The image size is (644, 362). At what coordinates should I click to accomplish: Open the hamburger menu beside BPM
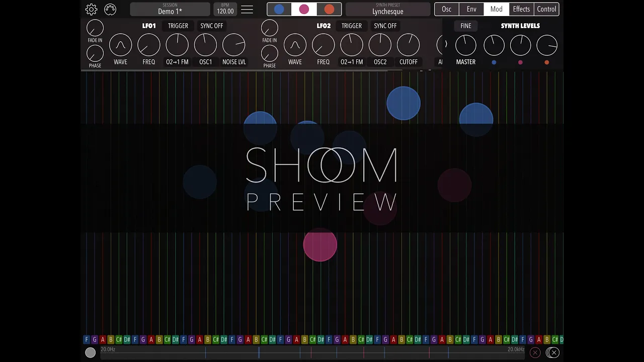pos(247,9)
